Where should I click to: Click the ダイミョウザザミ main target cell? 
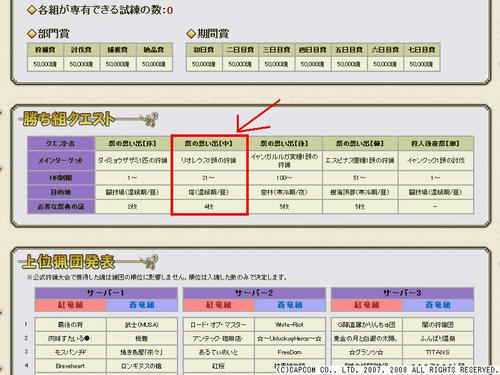point(133,160)
